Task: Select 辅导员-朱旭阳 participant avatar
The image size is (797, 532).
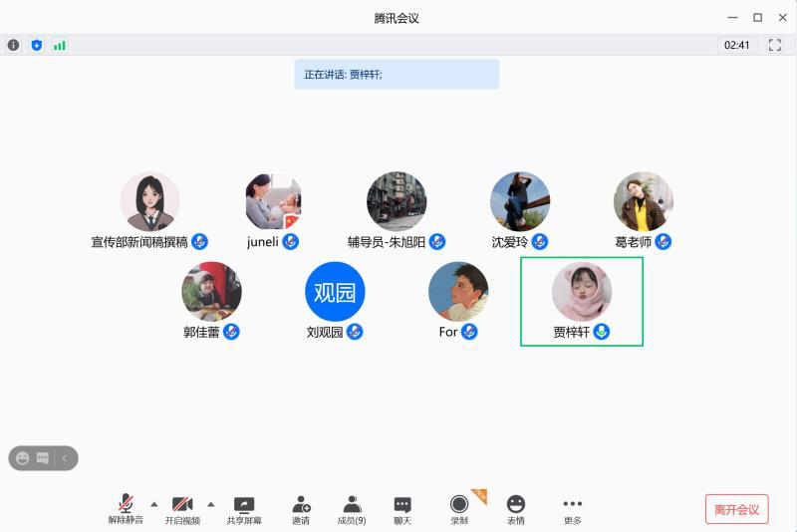Action: point(397,201)
